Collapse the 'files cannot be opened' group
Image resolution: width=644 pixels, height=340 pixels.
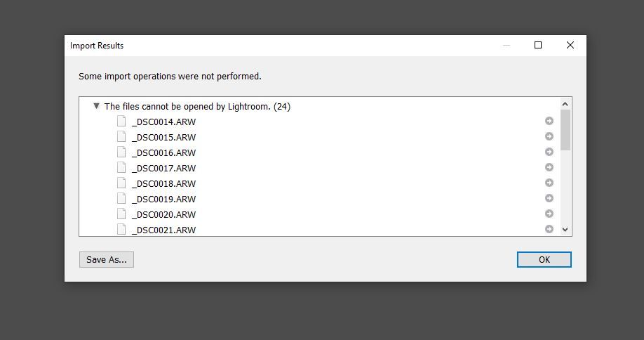pyautogui.click(x=97, y=106)
